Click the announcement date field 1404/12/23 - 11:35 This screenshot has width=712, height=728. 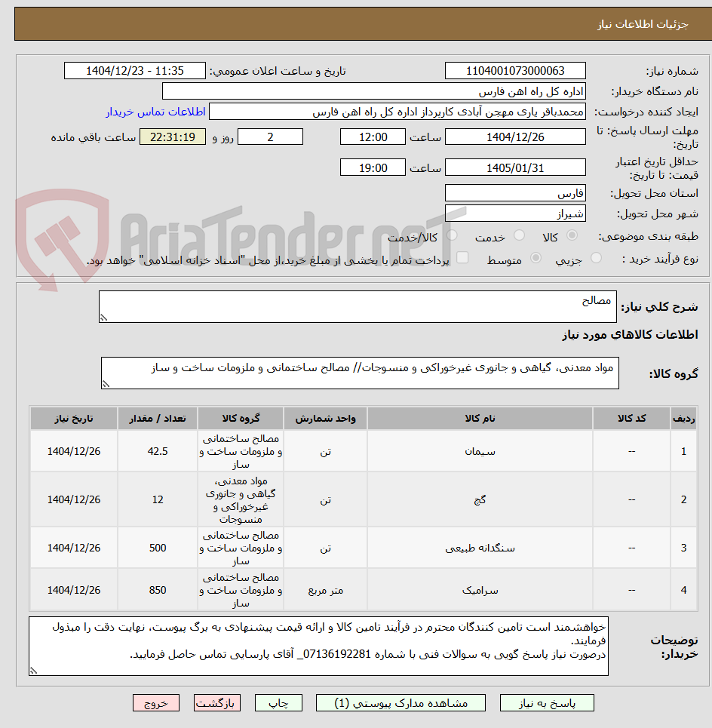134,71
